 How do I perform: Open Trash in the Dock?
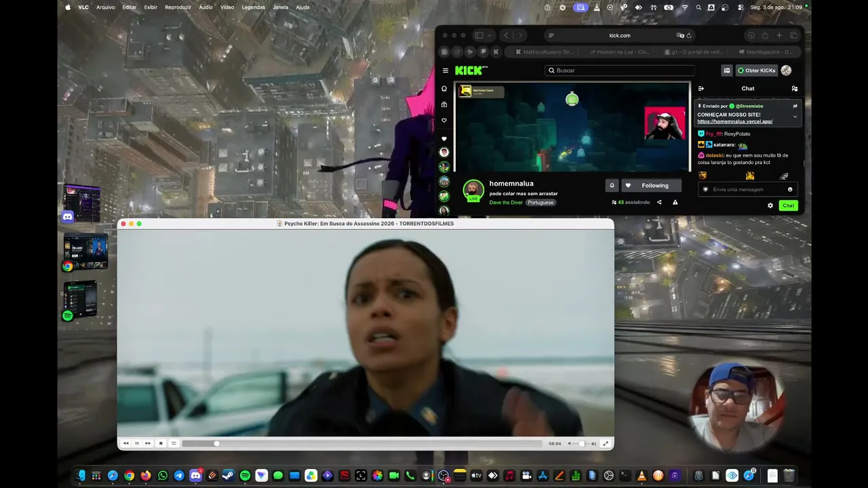pos(789,476)
